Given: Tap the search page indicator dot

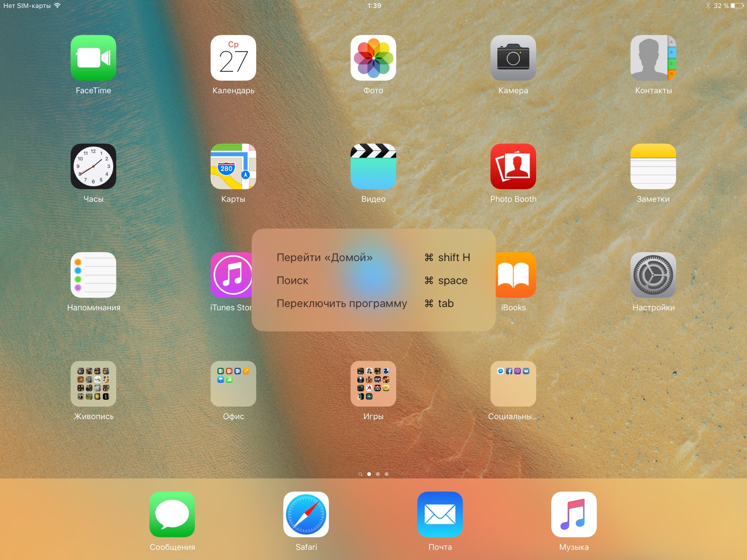Looking at the screenshot, I should click(x=360, y=474).
